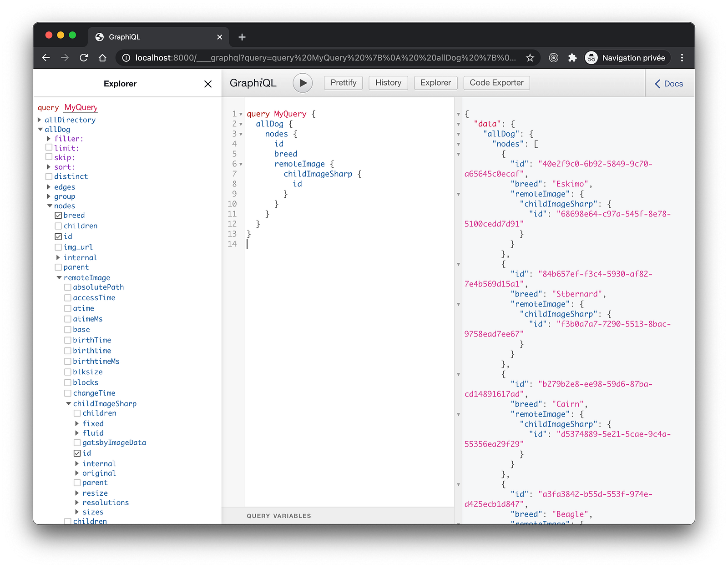
Task: Bookmark this page with the star icon
Action: [530, 58]
